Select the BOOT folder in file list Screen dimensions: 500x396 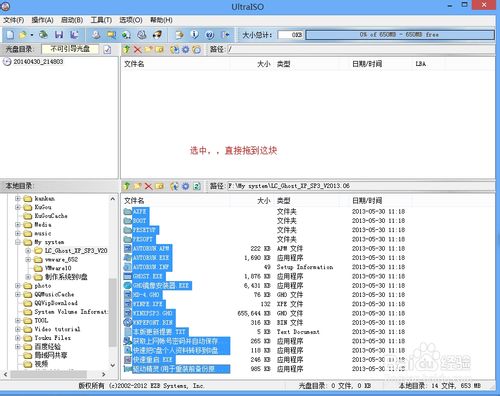139,221
